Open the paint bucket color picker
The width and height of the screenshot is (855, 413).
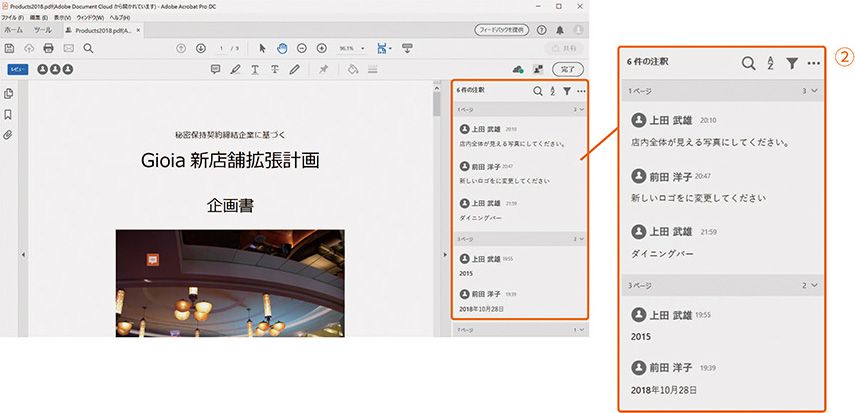(x=353, y=69)
